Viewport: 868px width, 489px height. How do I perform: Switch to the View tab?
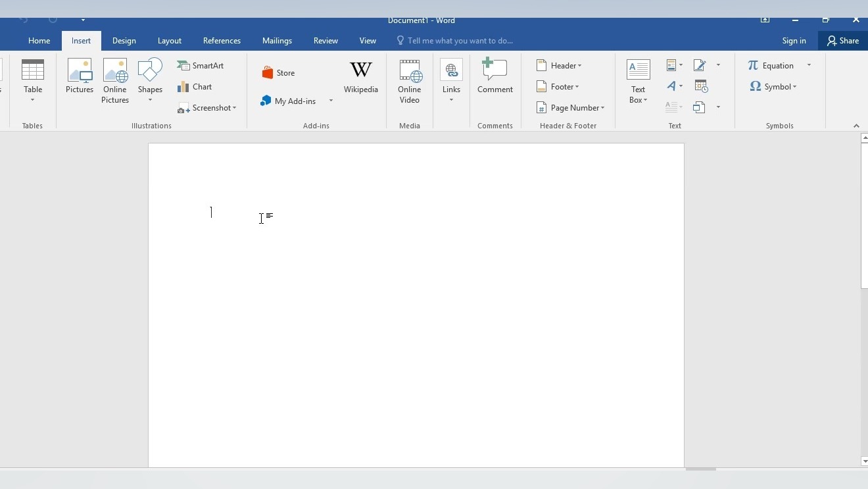point(368,41)
